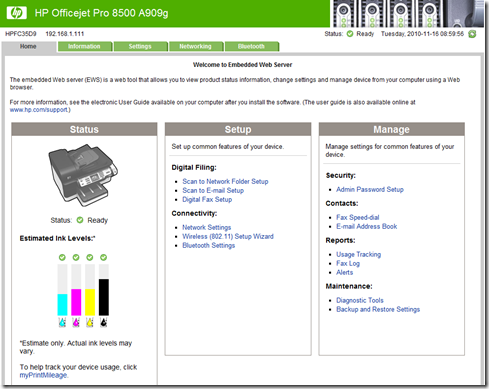489x389 pixels.
Task: Click the Estimated Ink Levels heading
Action: [57, 238]
